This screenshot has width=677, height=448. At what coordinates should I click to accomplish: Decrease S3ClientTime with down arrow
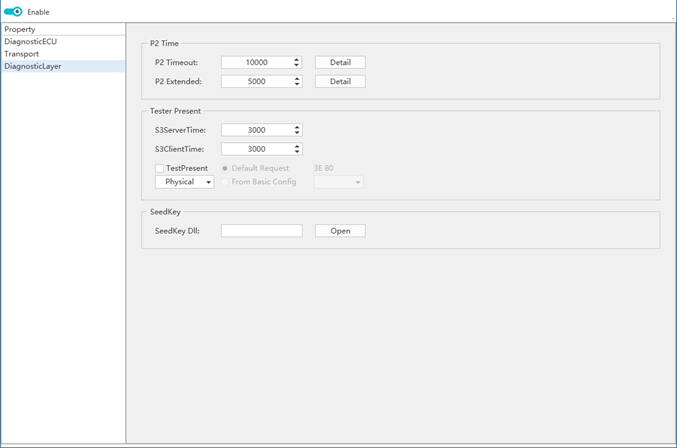(296, 152)
